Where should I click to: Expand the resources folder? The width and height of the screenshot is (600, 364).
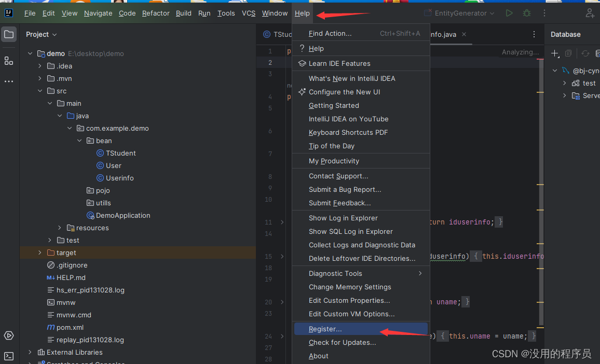pos(60,228)
